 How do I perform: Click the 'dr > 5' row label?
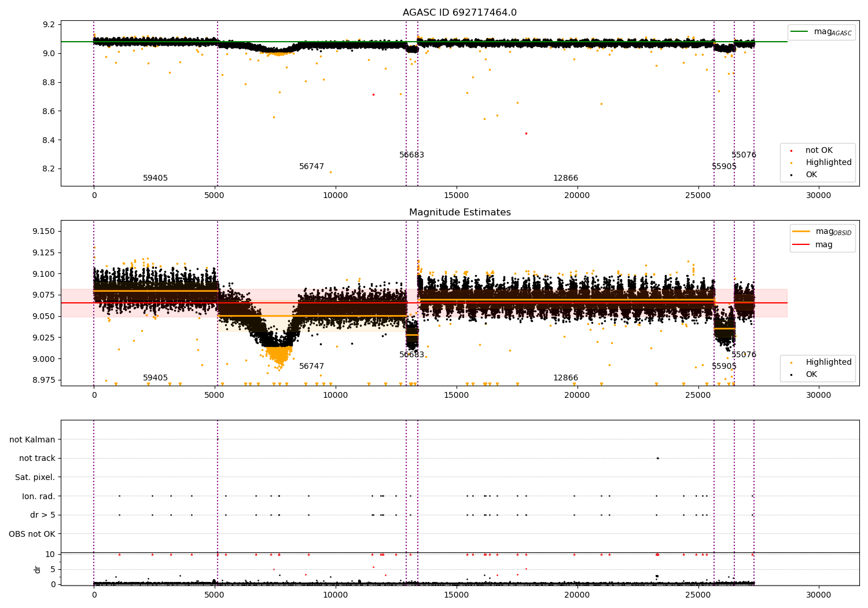43,515
